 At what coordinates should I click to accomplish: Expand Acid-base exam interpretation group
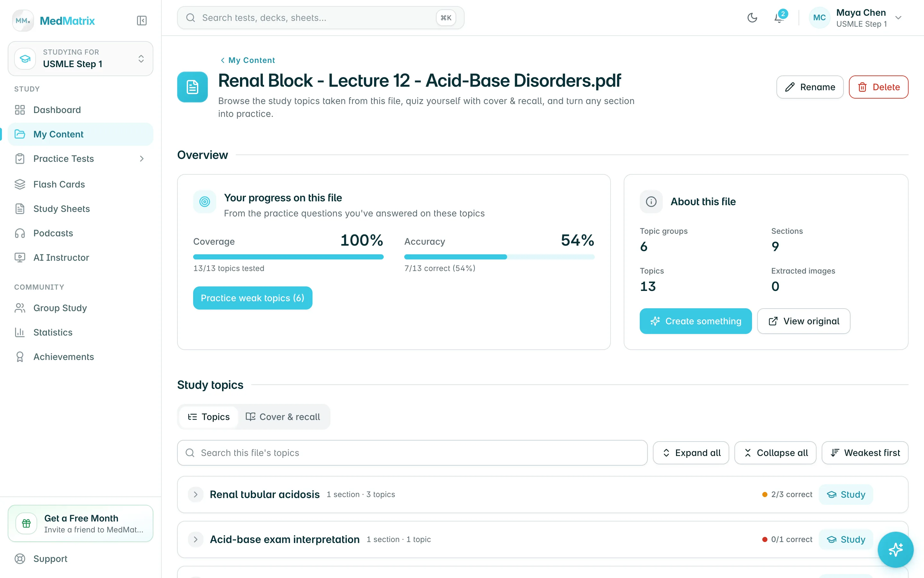pos(195,539)
